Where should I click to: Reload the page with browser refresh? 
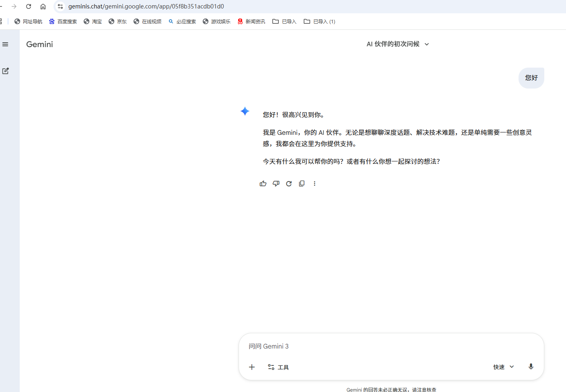(x=29, y=6)
